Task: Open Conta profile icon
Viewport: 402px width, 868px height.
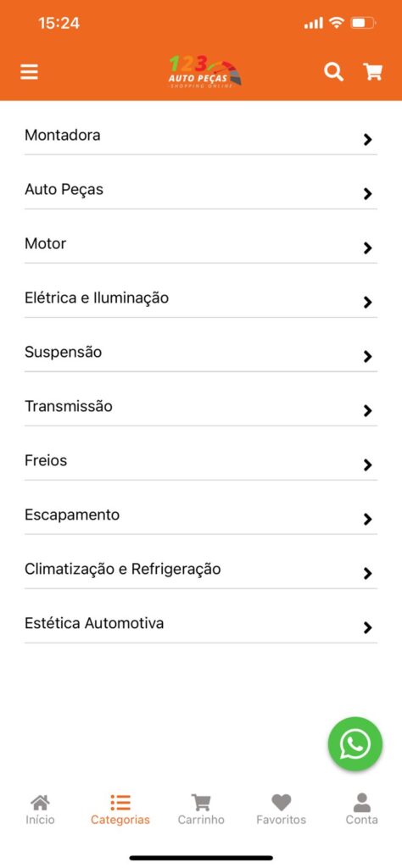Action: coord(361,802)
